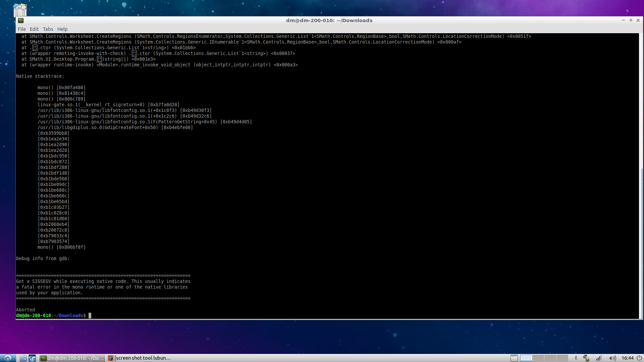Click the network signal strength icon

click(599, 358)
